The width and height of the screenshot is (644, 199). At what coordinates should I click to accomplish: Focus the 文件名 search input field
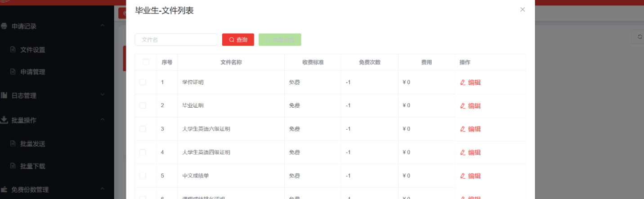tap(176, 40)
